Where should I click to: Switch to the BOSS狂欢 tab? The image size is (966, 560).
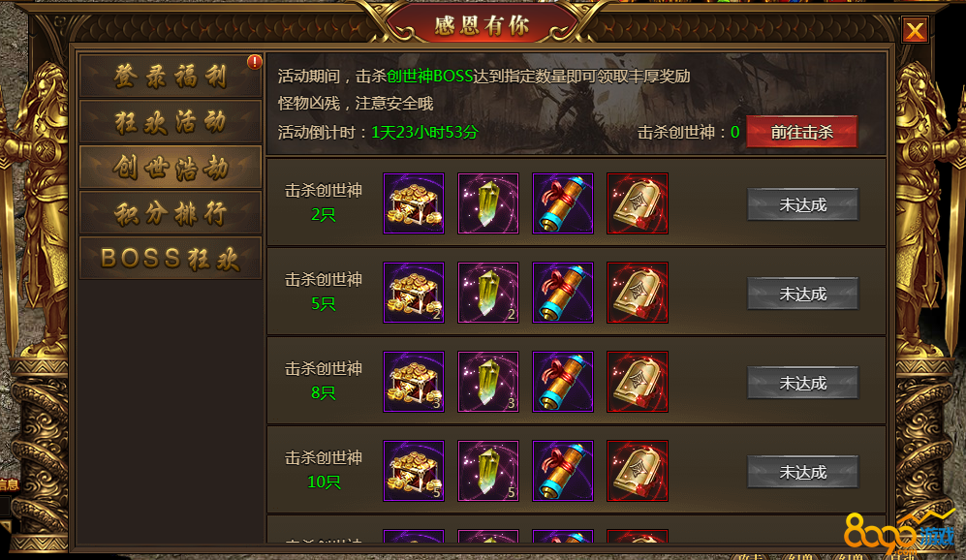[171, 259]
